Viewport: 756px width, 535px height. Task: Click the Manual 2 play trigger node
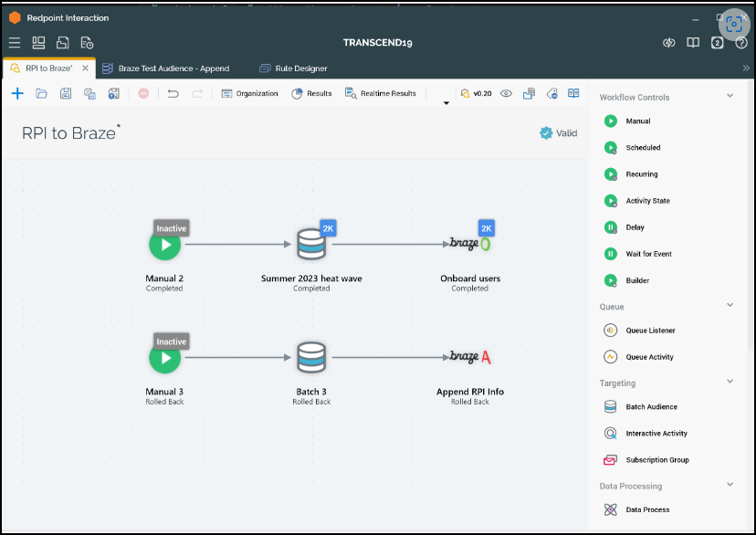165,245
